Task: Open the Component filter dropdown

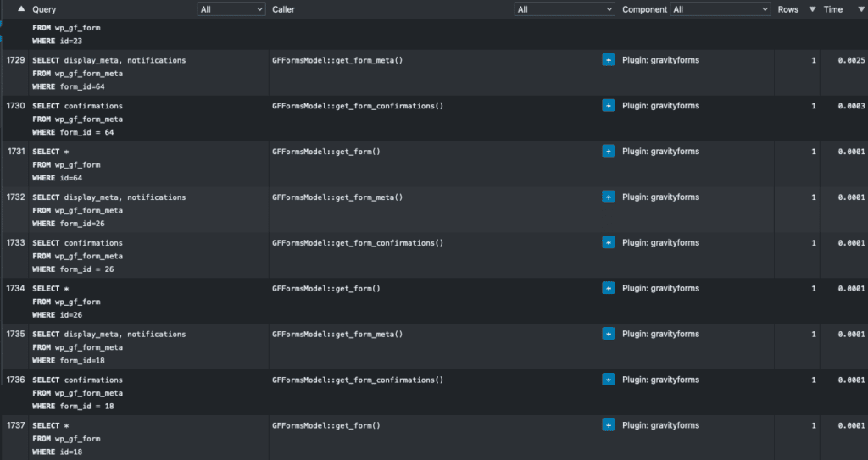Action: 720,9
